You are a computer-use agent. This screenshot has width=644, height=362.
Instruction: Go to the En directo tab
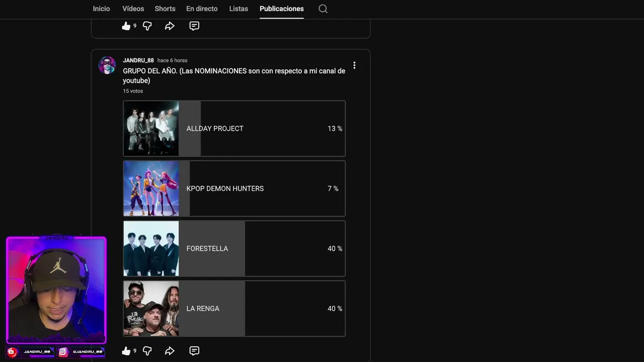202,9
